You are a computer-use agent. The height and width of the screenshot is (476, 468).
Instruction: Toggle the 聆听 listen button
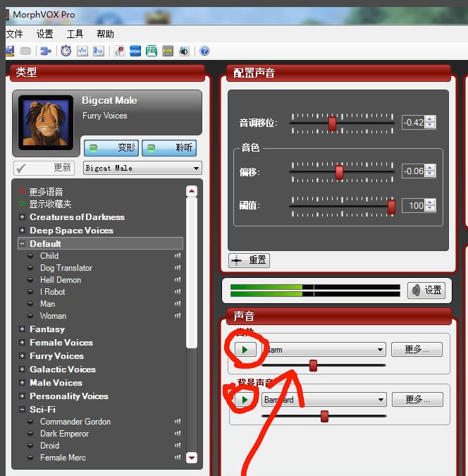[169, 148]
